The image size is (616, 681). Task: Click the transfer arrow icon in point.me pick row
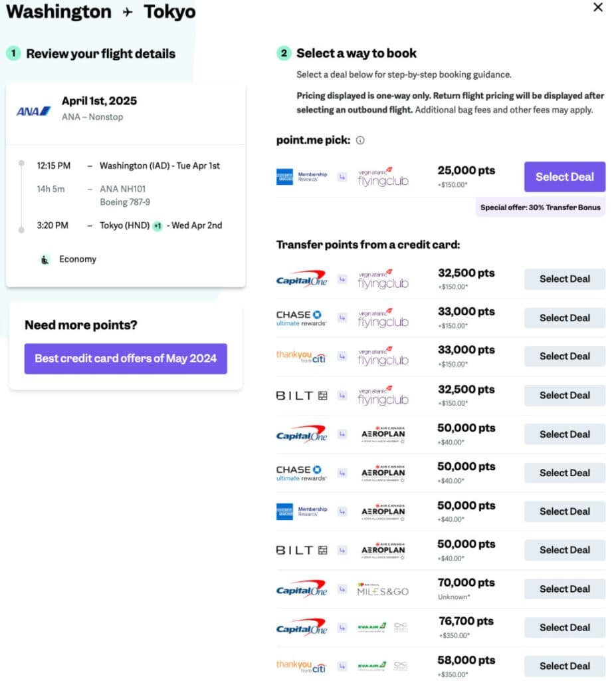click(x=342, y=178)
